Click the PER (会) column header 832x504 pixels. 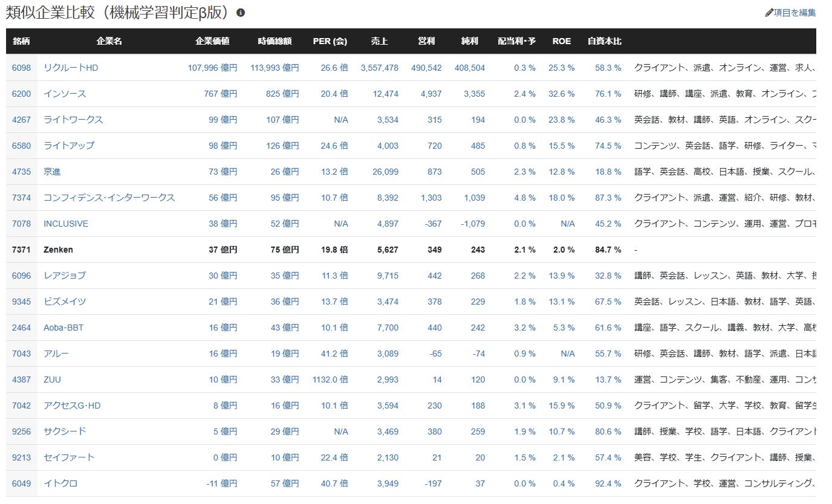330,41
